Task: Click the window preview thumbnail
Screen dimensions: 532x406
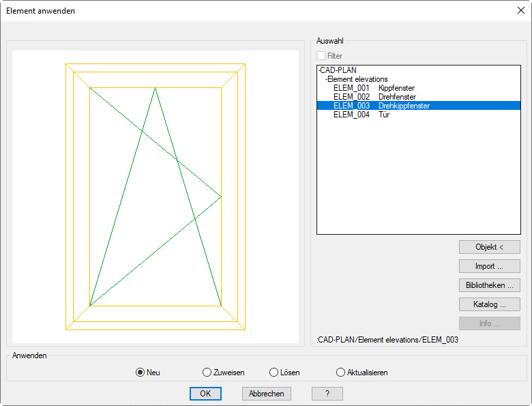Action: (x=156, y=197)
